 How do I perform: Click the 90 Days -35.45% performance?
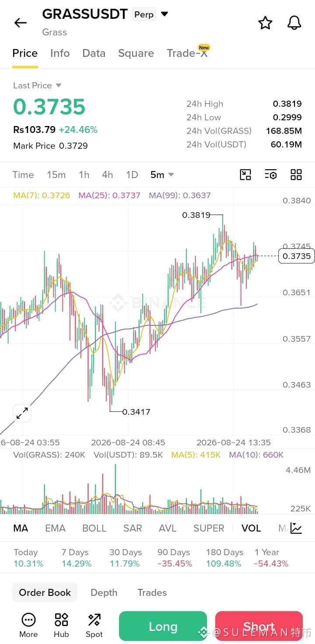tap(175, 558)
